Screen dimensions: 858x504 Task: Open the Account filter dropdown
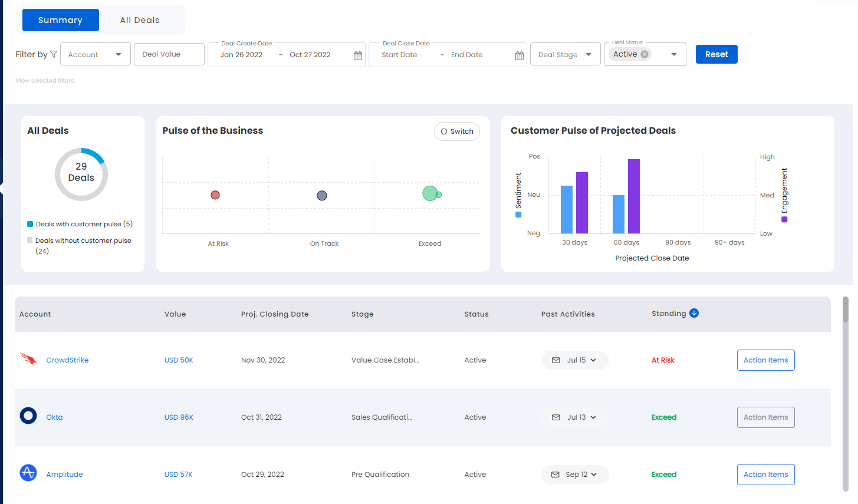click(96, 54)
